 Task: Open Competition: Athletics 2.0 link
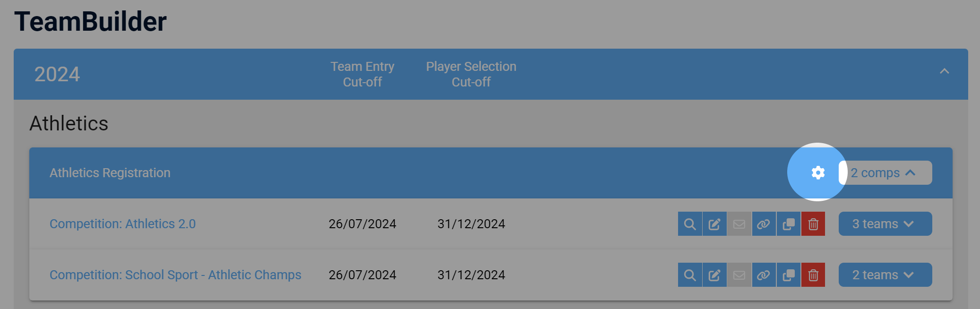(x=122, y=224)
